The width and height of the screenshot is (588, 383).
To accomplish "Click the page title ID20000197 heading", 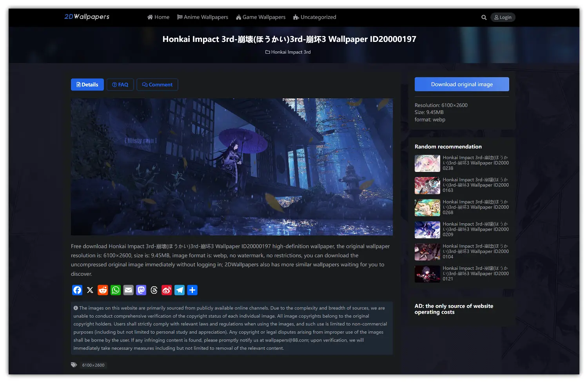I will tap(289, 39).
